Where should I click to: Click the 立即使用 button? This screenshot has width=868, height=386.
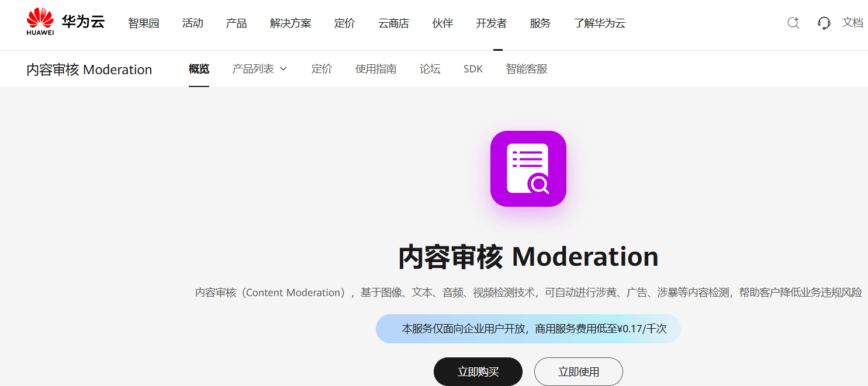[x=579, y=371]
